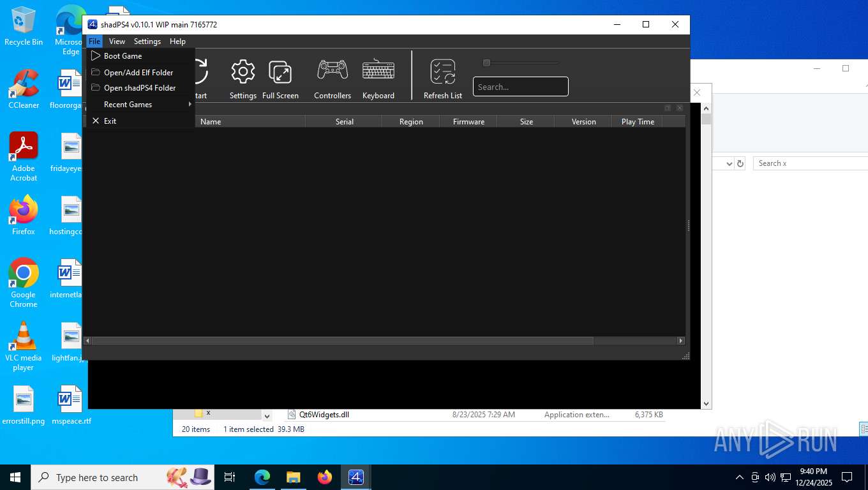Viewport: 868px width, 490px height.
Task: Show hidden system tray icons
Action: (x=739, y=477)
